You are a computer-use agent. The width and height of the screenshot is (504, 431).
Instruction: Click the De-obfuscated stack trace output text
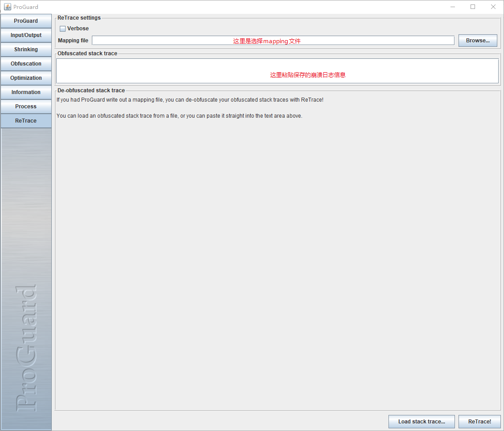click(x=190, y=107)
